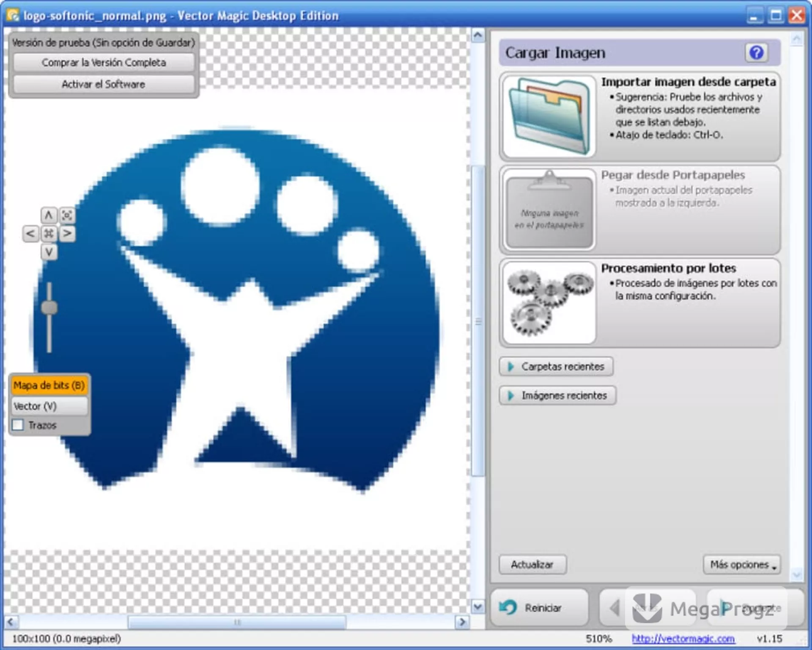812x650 pixels.
Task: Click the clipboard paste icon
Action: (x=549, y=209)
